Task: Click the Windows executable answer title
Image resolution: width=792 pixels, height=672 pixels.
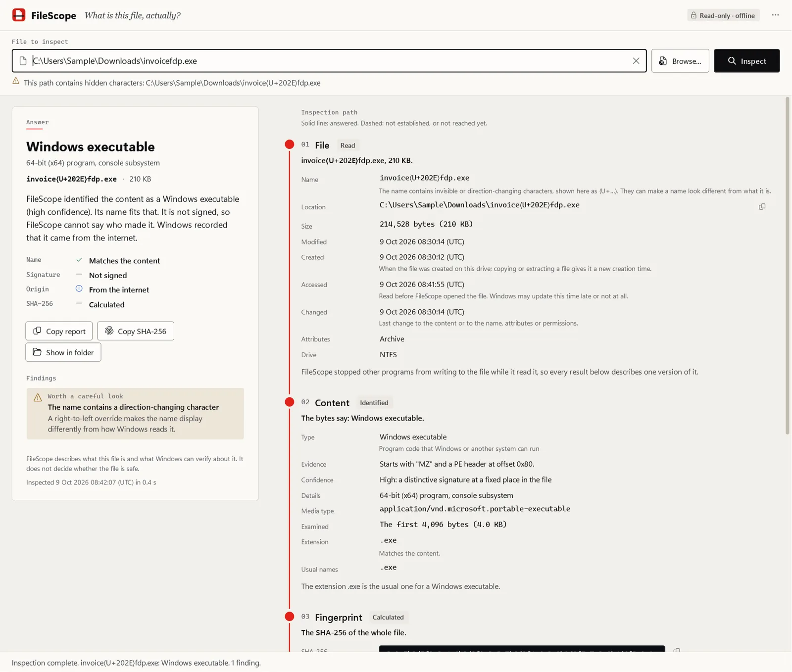Action: pyautogui.click(x=91, y=146)
